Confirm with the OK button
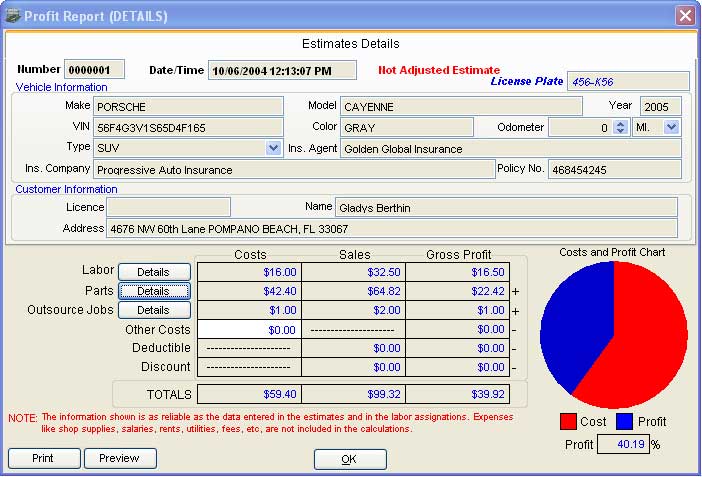The width and height of the screenshot is (702, 477). coord(350,459)
